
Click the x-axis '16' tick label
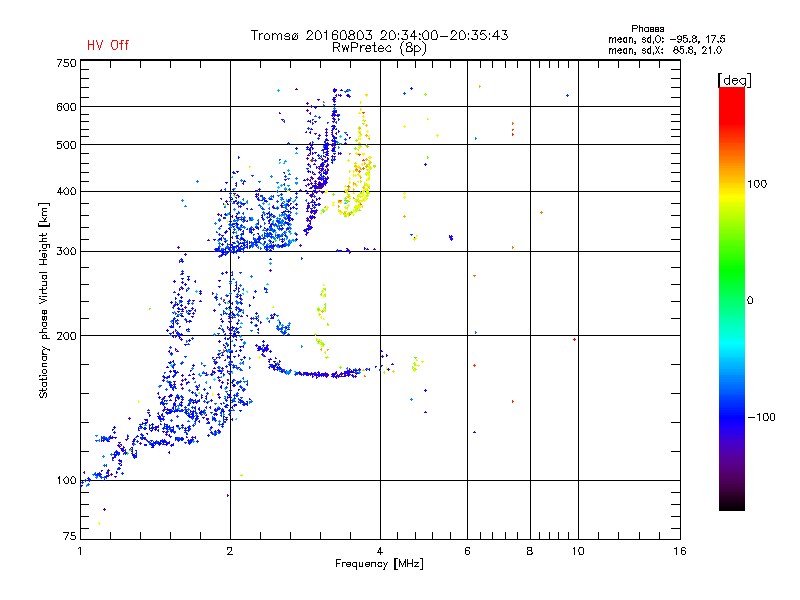click(680, 551)
